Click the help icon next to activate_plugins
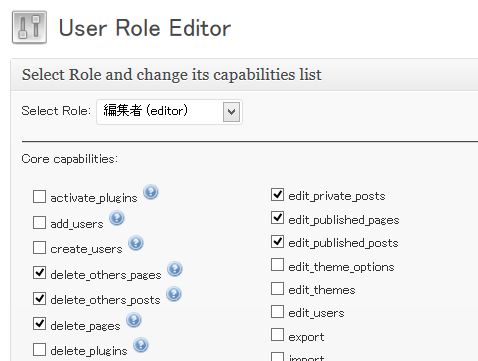478x361 pixels. point(151,192)
